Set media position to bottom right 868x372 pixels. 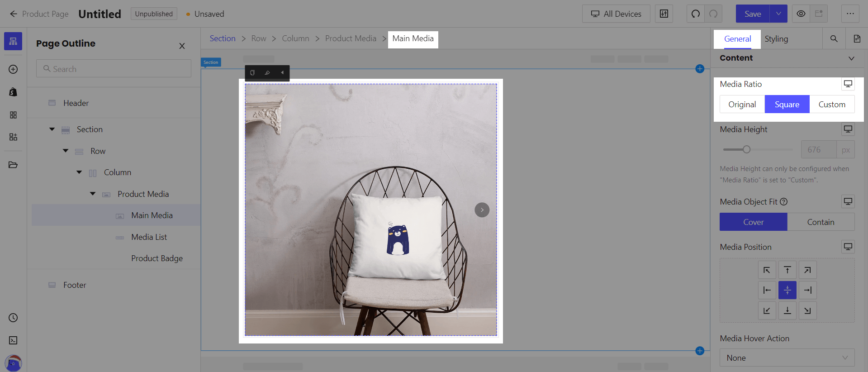tap(808, 310)
